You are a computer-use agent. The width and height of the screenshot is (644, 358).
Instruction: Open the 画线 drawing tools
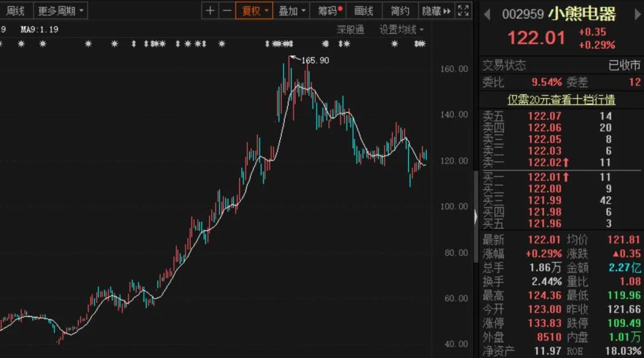[364, 11]
